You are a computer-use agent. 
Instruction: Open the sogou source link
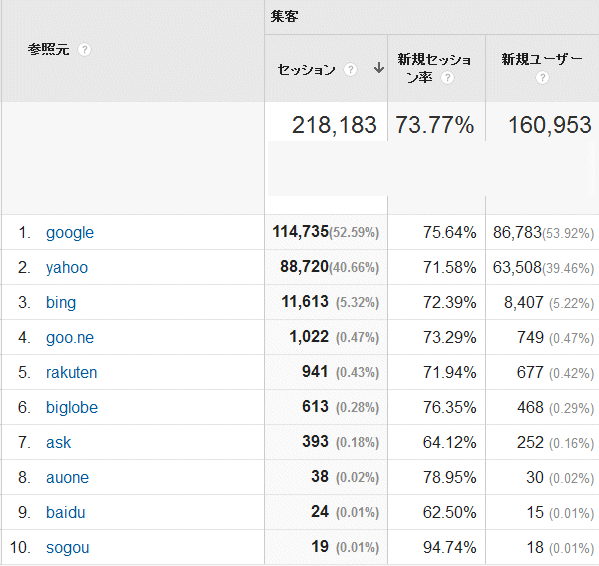(x=68, y=548)
